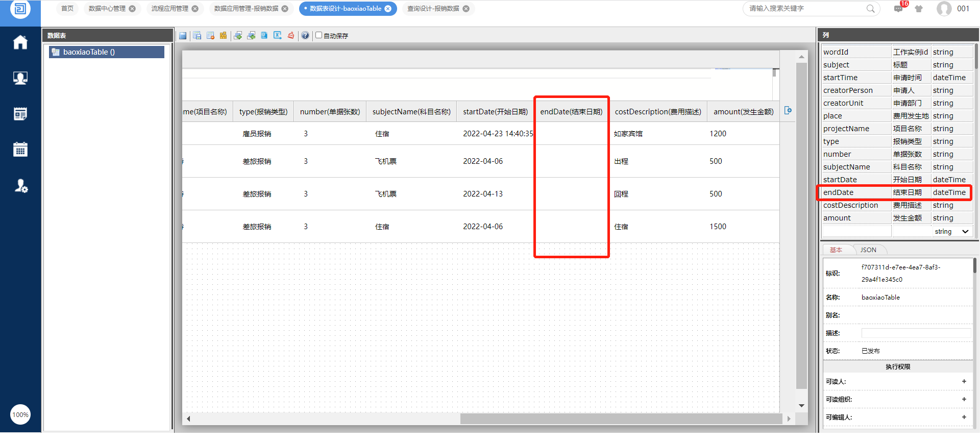Click the table-with-floppy-disk toolbar icon
Image resolution: width=980 pixels, height=442 pixels.
[x=197, y=36]
